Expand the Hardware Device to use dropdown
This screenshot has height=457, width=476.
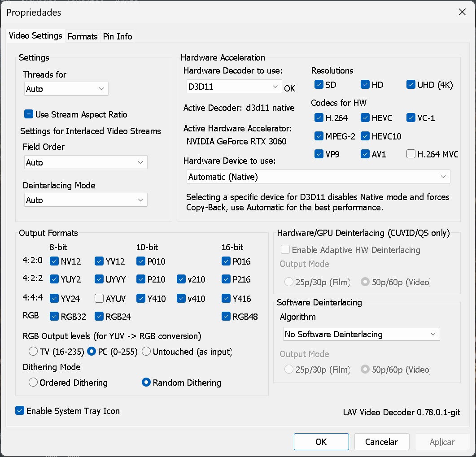318,177
